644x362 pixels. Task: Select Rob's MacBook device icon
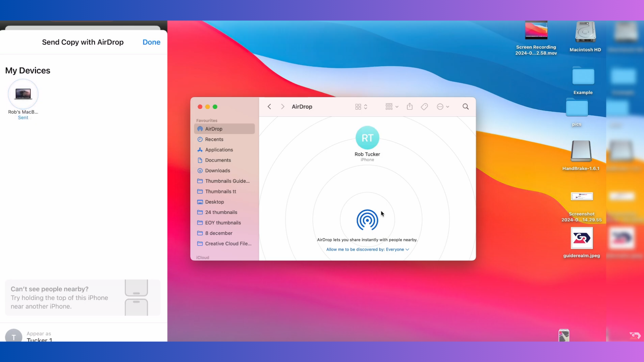coord(23,94)
